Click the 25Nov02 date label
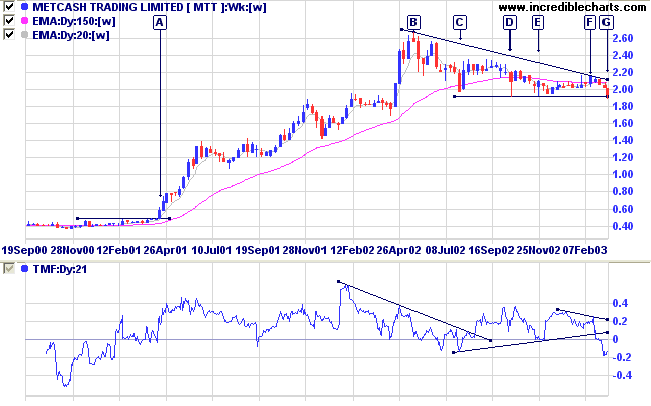Screen dimensions: 651x406 (538, 250)
